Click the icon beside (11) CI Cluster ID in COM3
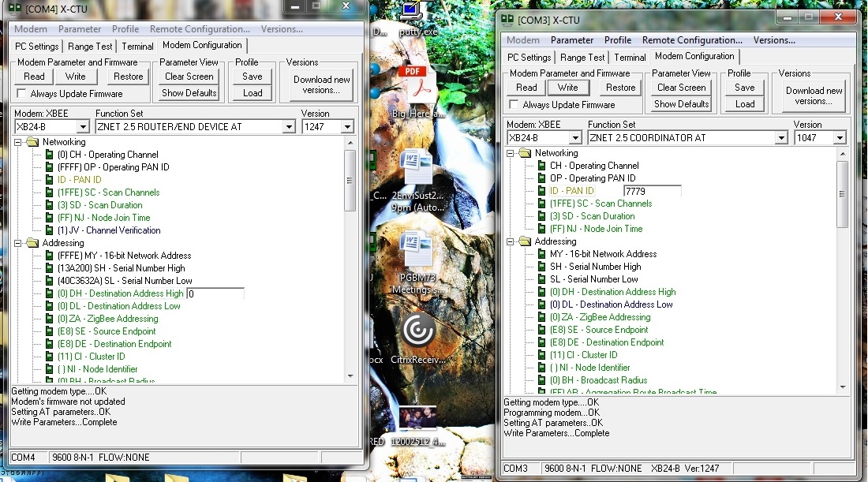The width and height of the screenshot is (868, 482). [x=542, y=355]
